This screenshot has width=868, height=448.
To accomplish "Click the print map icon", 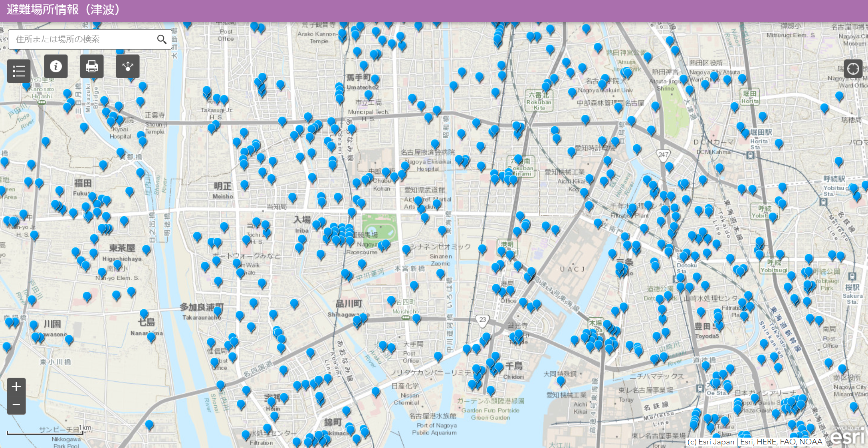I will (x=91, y=66).
